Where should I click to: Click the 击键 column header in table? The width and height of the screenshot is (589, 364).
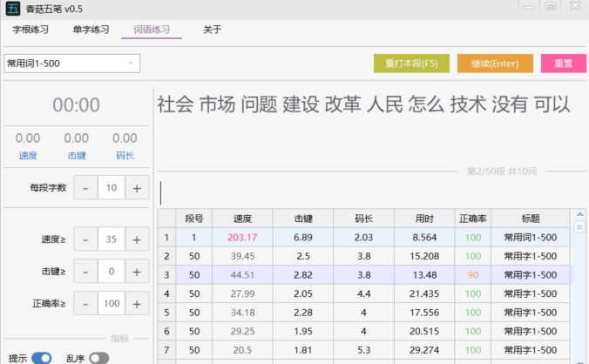coord(303,219)
